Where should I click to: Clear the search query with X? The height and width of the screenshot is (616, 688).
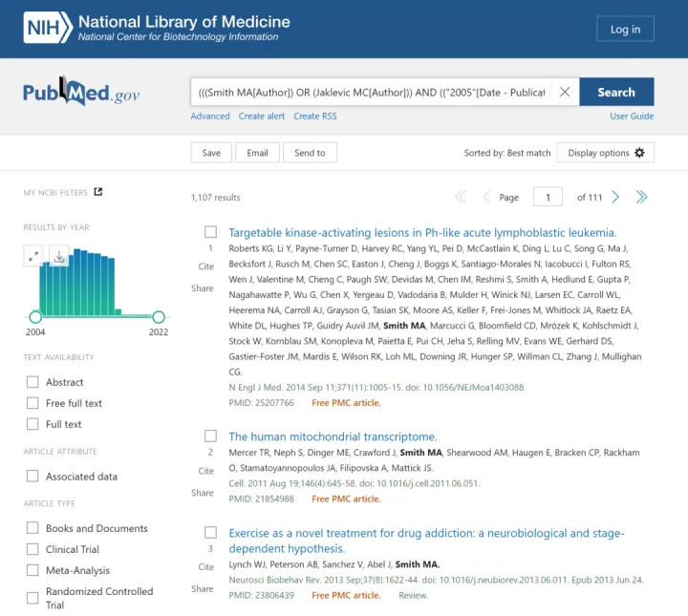tap(565, 92)
